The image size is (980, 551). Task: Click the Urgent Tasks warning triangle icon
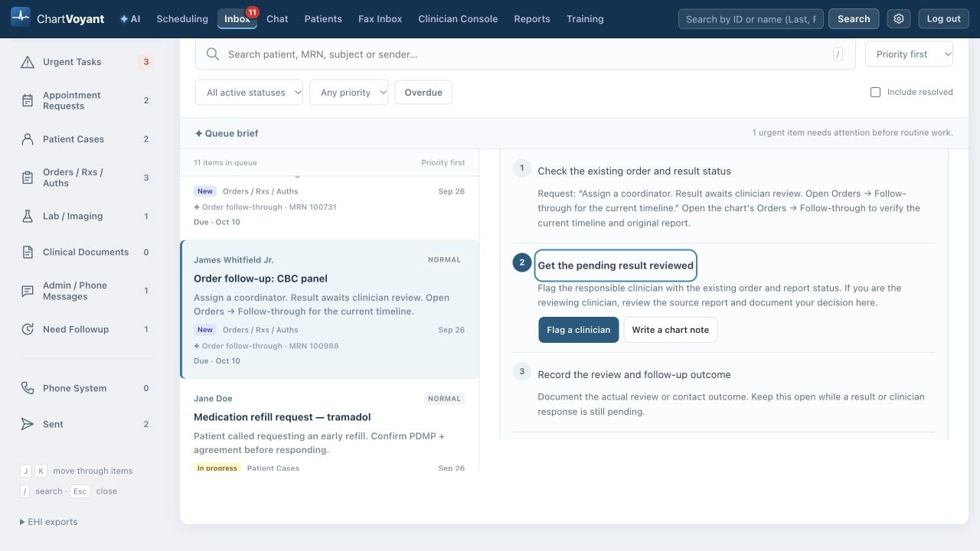click(x=28, y=62)
